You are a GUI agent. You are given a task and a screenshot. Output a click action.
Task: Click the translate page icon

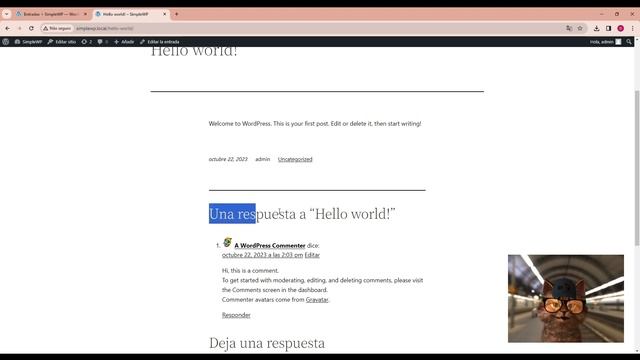(x=569, y=28)
